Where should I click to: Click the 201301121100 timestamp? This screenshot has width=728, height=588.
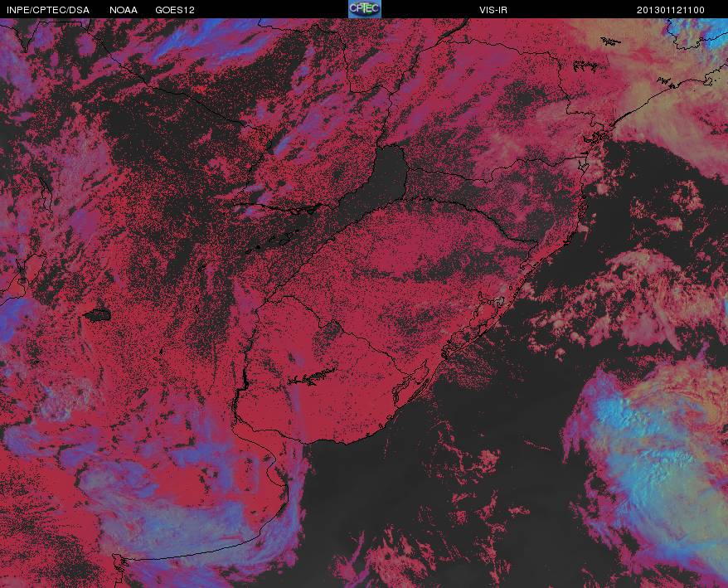[671, 10]
